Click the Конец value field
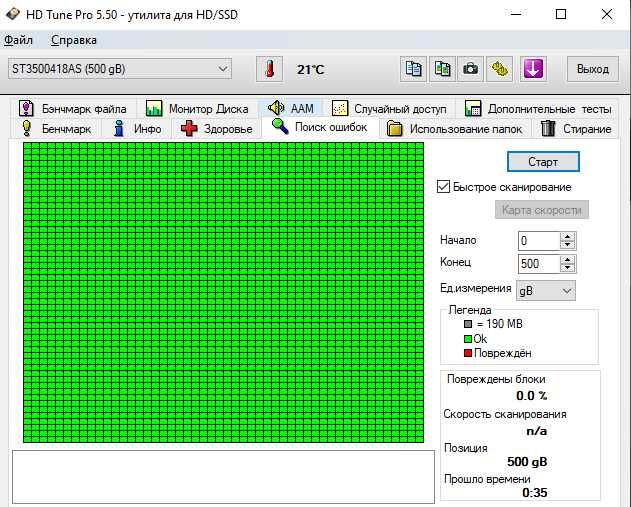631x507 pixels. (538, 264)
